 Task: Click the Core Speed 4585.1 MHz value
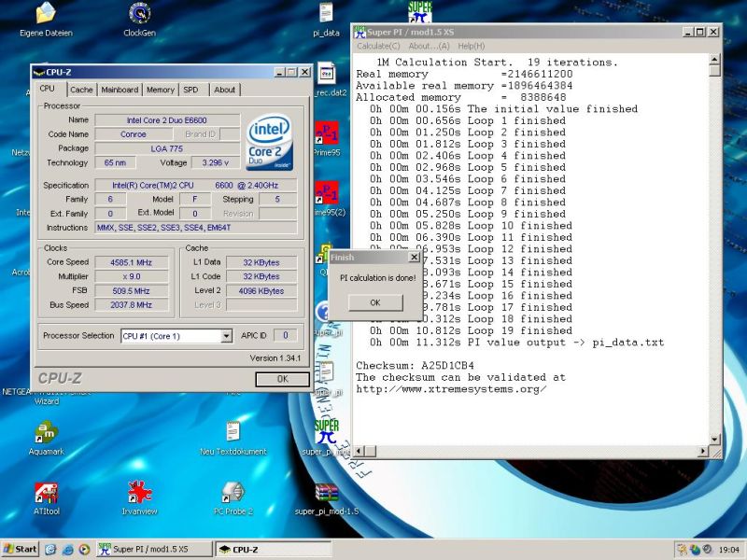click(131, 262)
